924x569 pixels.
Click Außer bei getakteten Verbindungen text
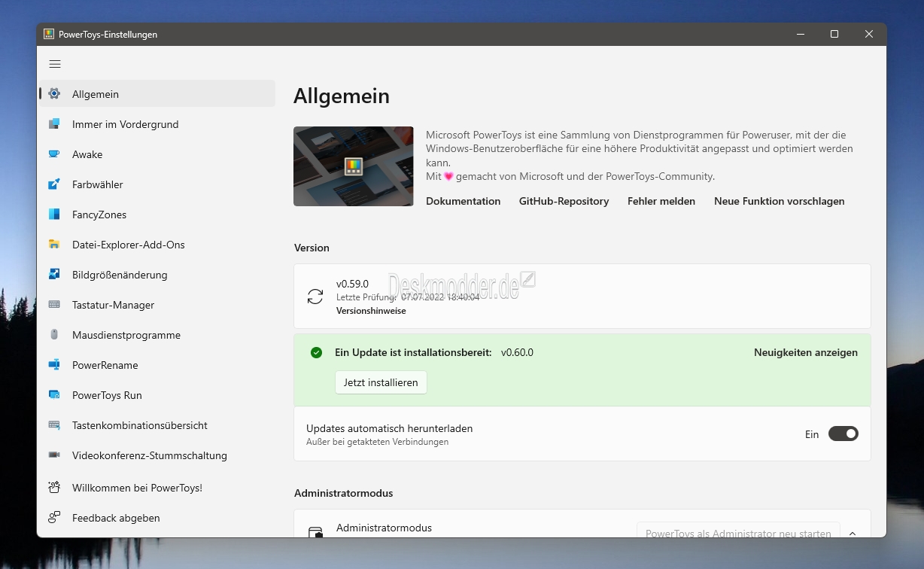pyautogui.click(x=377, y=442)
